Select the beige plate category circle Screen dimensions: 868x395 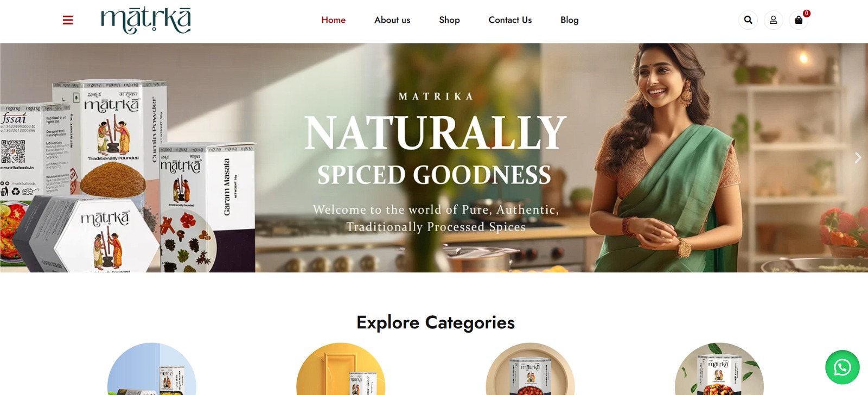[530, 369]
